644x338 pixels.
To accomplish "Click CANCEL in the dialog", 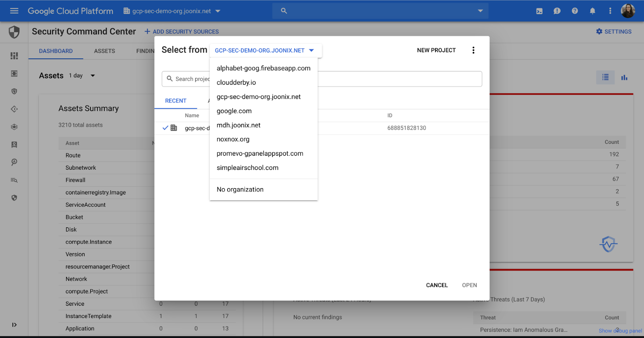I will [437, 285].
